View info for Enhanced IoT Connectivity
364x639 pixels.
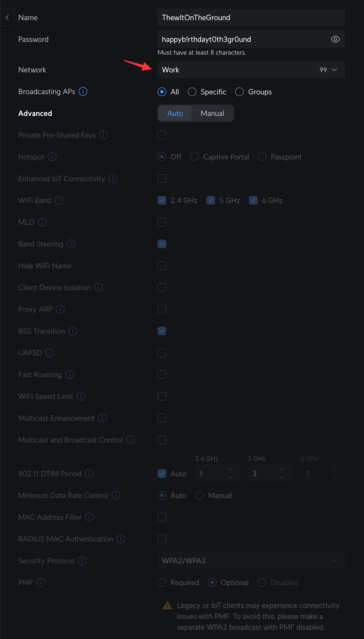pyautogui.click(x=113, y=179)
